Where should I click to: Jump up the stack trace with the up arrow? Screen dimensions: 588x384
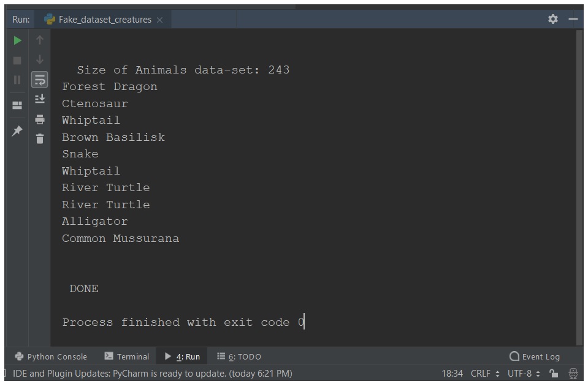[40, 40]
